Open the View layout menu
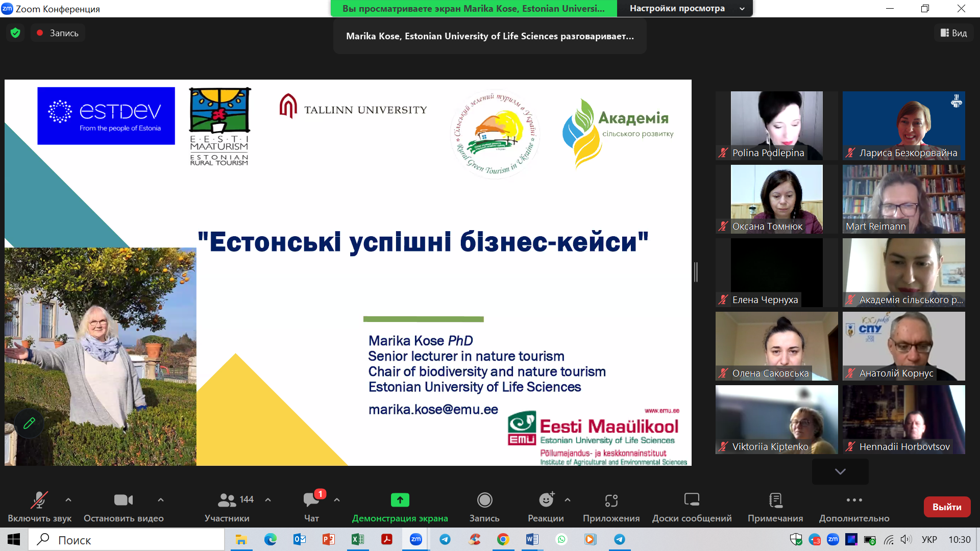The image size is (980, 551). [953, 33]
